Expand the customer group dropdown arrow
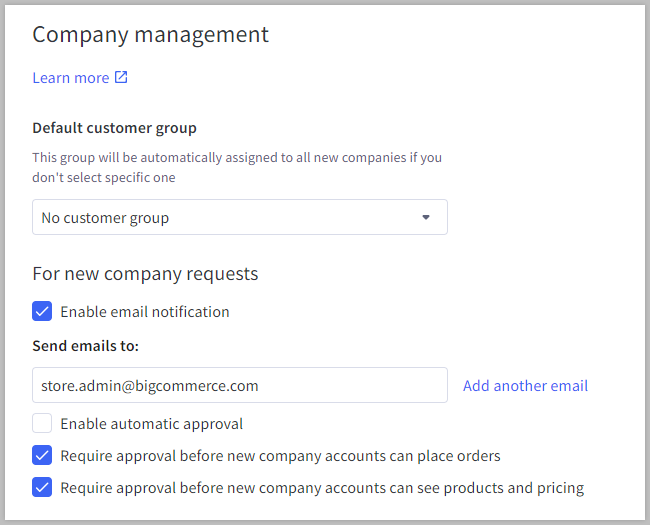 [x=425, y=217]
